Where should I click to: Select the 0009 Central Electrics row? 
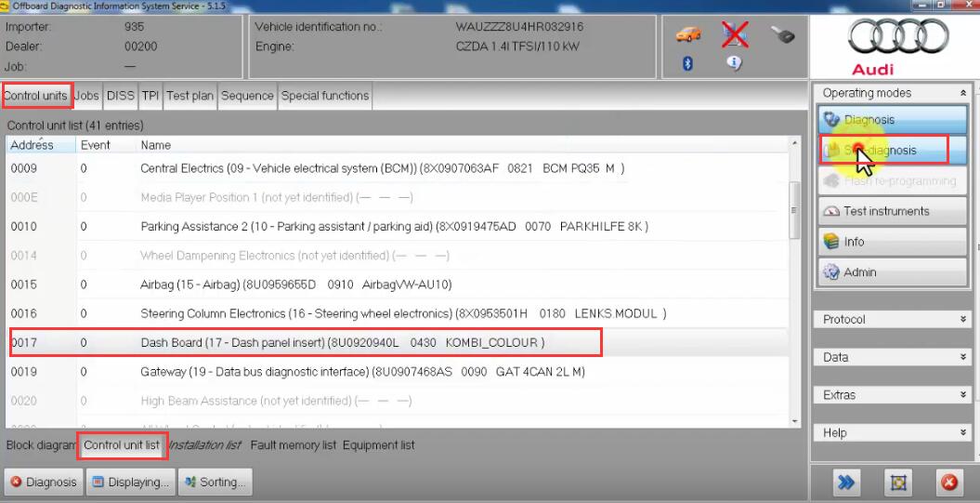(x=398, y=168)
